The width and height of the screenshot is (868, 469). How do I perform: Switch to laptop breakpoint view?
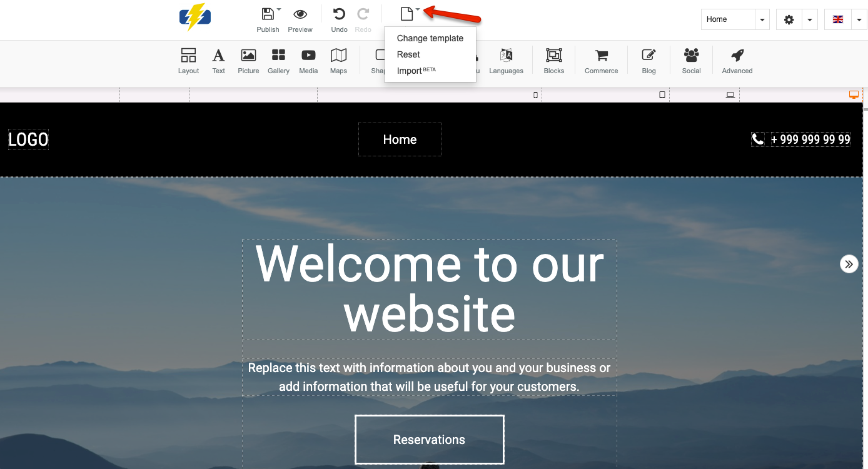click(x=730, y=94)
